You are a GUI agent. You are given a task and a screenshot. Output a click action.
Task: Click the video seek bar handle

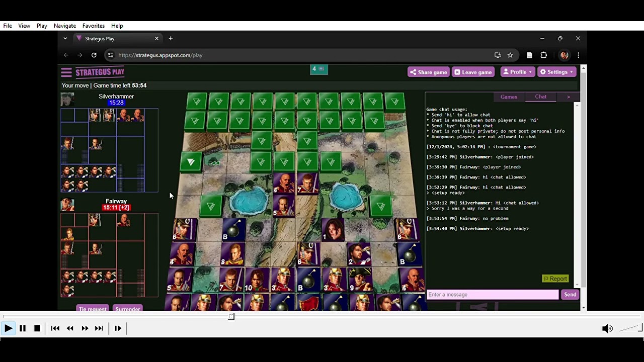pos(231,316)
